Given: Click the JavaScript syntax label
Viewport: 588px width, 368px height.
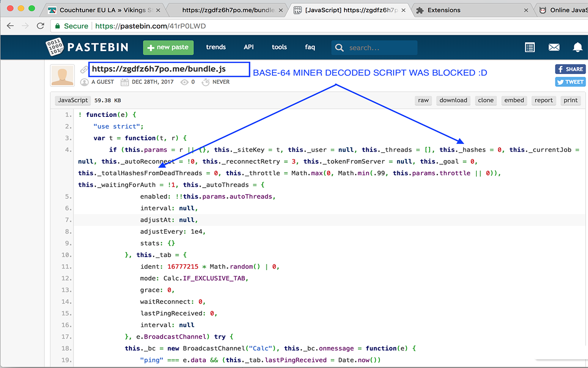Looking at the screenshot, I should (x=73, y=100).
